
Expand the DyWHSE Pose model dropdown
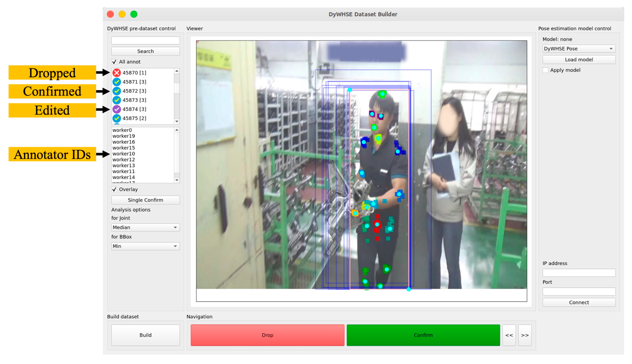point(579,49)
